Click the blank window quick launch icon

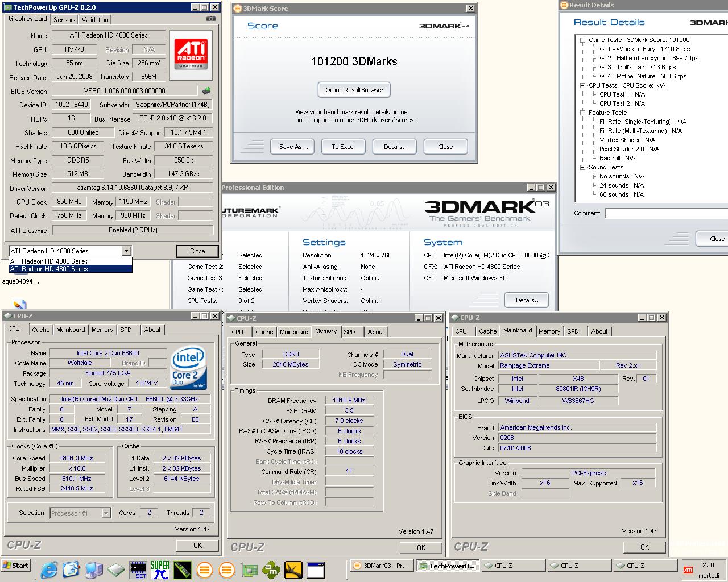pos(316,569)
